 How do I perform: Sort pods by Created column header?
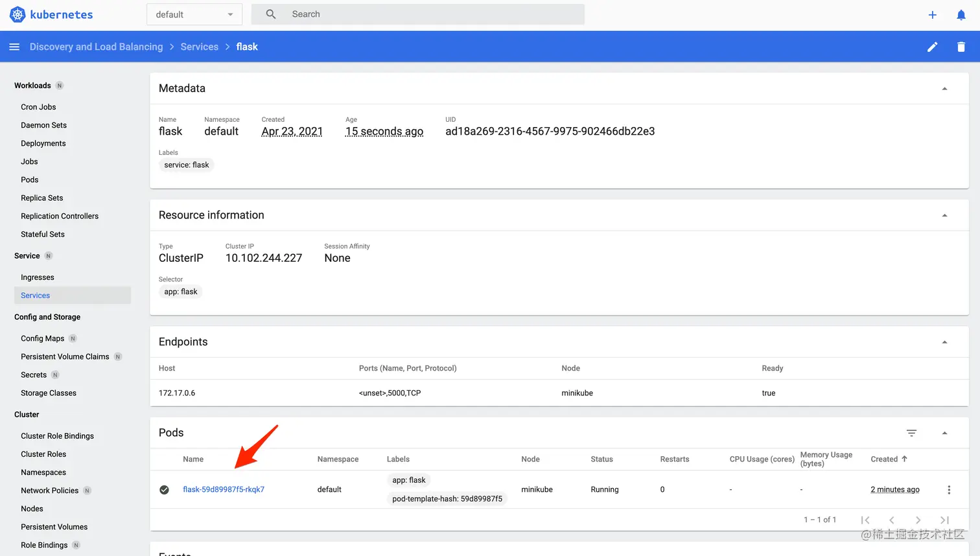tap(884, 459)
